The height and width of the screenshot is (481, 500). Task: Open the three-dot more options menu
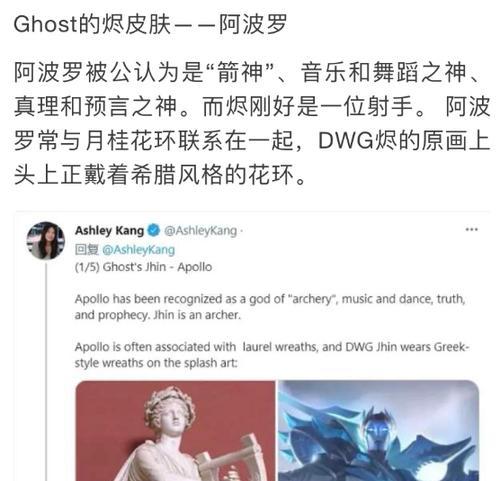(471, 229)
